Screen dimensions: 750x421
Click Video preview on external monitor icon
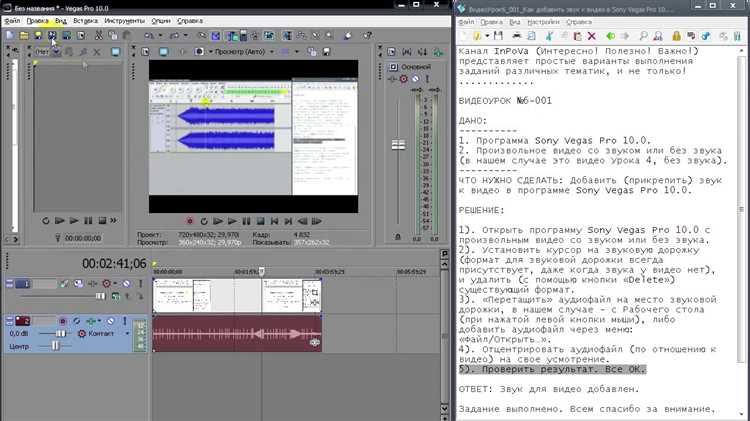(x=164, y=52)
